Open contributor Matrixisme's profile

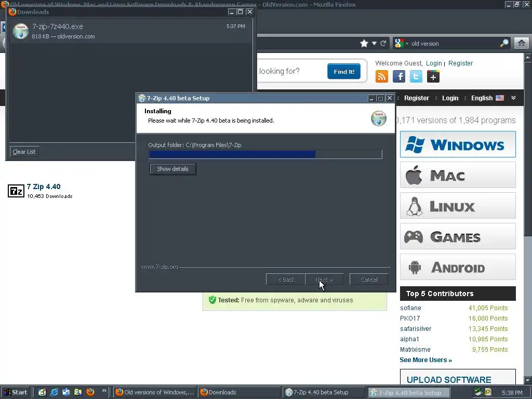[415, 350]
